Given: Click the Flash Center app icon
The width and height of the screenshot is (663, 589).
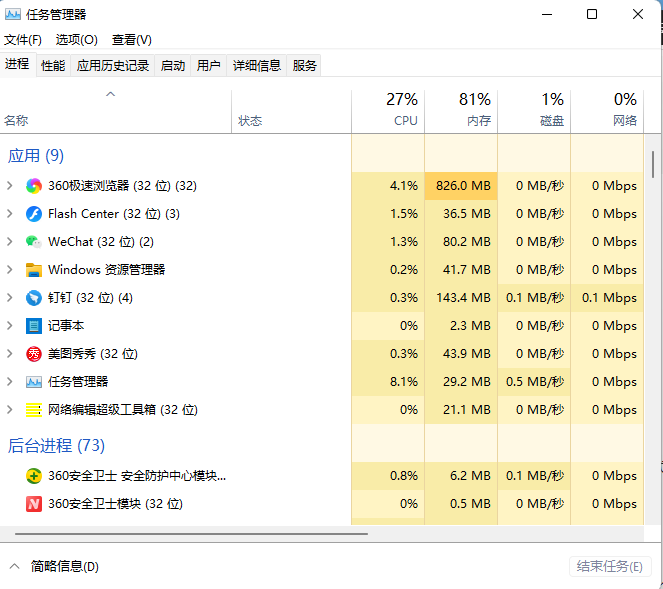Looking at the screenshot, I should 34,214.
